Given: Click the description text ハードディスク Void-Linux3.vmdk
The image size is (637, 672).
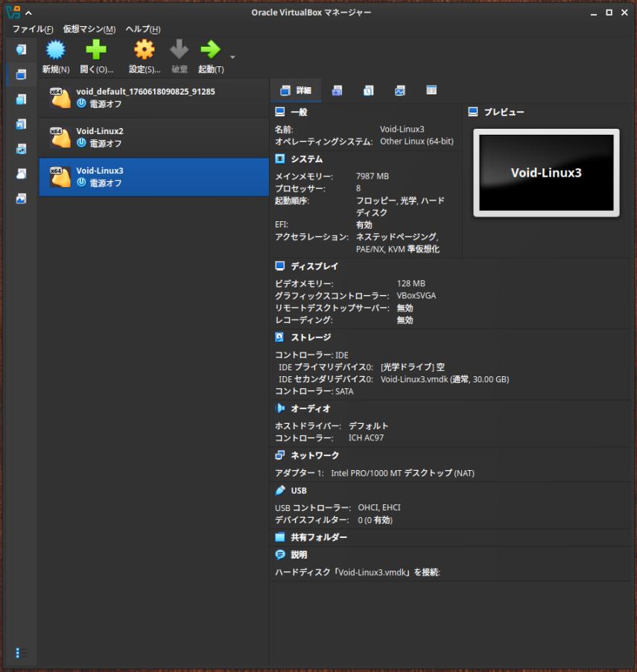Looking at the screenshot, I should pyautogui.click(x=358, y=572).
